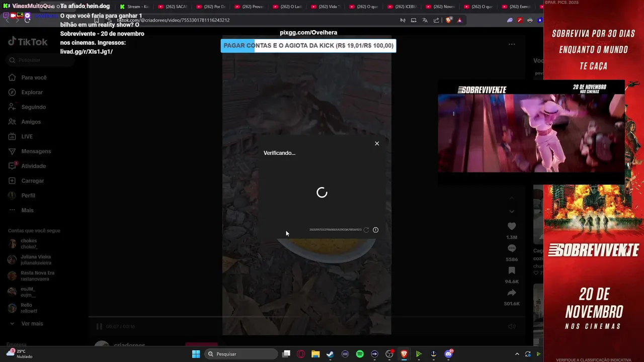Open followed account Rello

click(29, 308)
